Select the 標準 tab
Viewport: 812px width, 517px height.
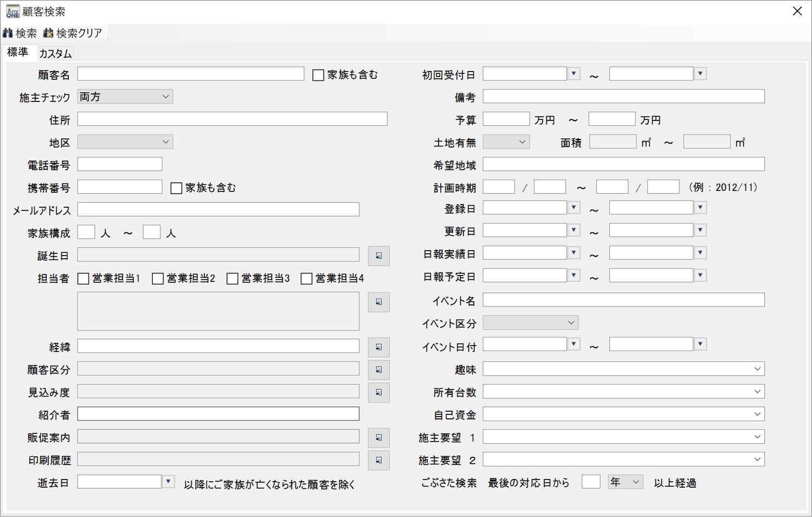(x=18, y=53)
